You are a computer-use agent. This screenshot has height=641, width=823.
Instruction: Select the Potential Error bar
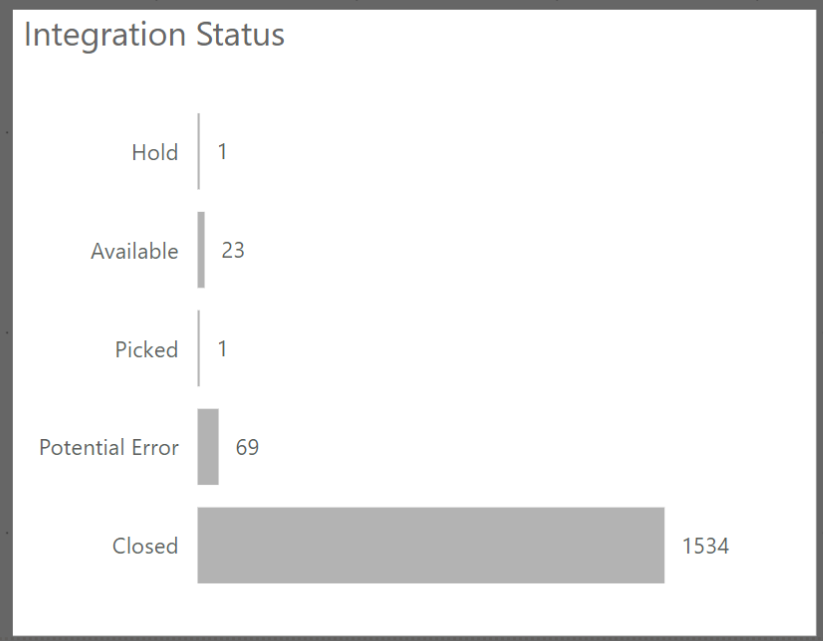coord(208,447)
